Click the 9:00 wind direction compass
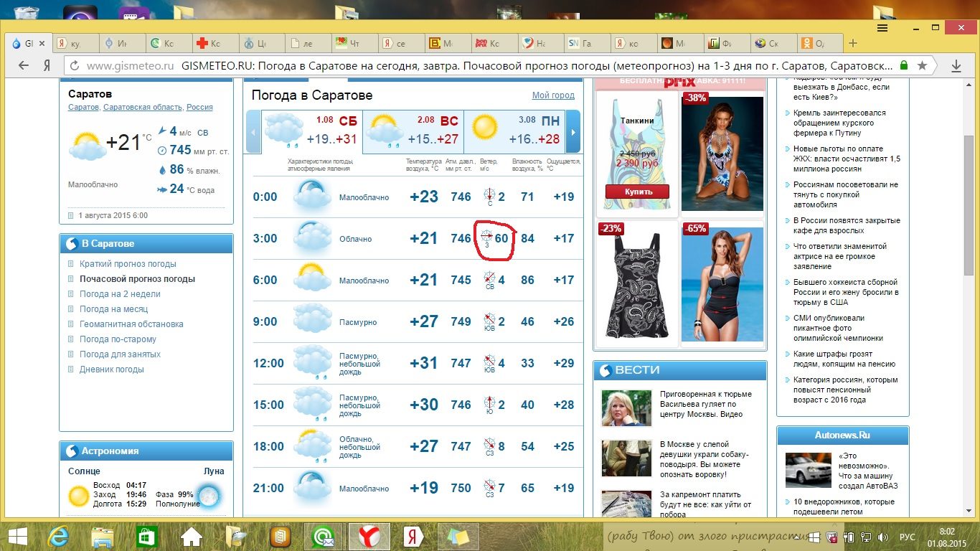980x551 pixels. click(x=490, y=321)
